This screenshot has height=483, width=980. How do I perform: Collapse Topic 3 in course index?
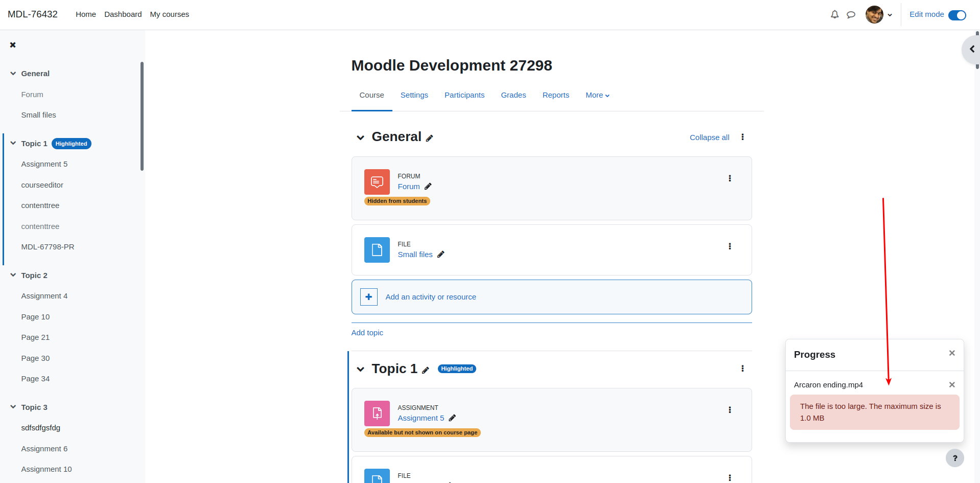pyautogui.click(x=13, y=407)
